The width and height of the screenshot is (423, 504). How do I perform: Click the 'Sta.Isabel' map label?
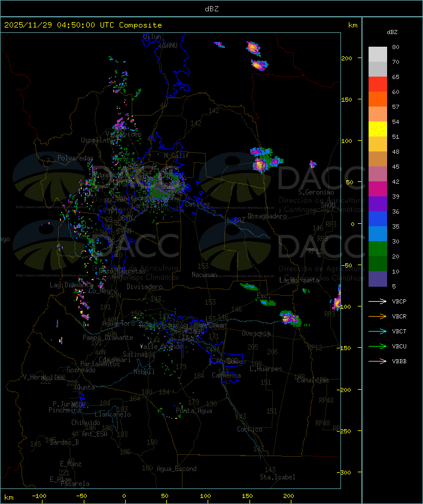pos(278,477)
